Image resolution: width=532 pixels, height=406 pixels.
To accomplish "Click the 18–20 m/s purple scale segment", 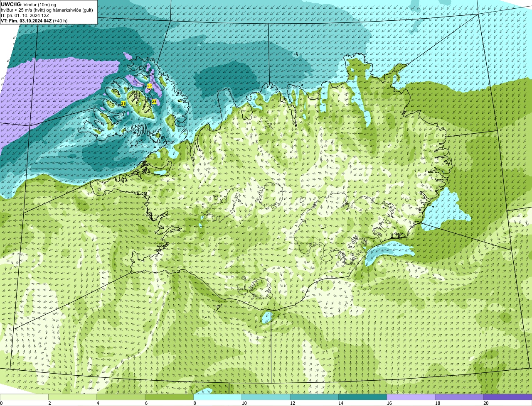I will tap(459, 397).
